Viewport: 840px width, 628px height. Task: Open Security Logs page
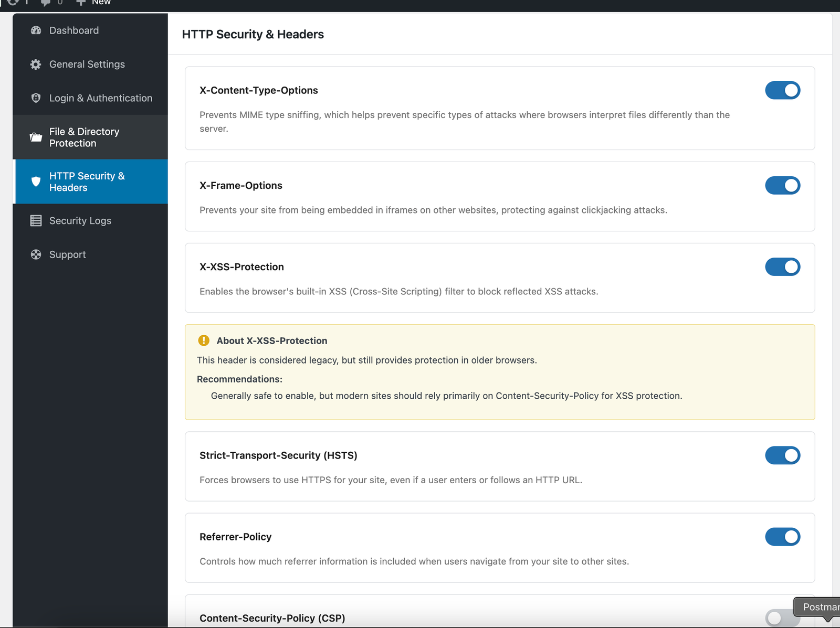90,221
